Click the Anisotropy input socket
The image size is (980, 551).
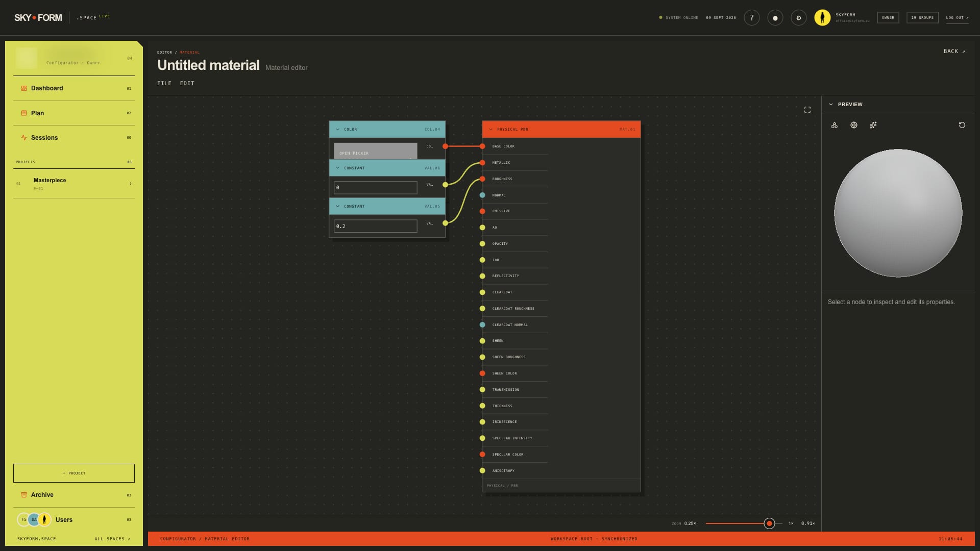(x=482, y=471)
